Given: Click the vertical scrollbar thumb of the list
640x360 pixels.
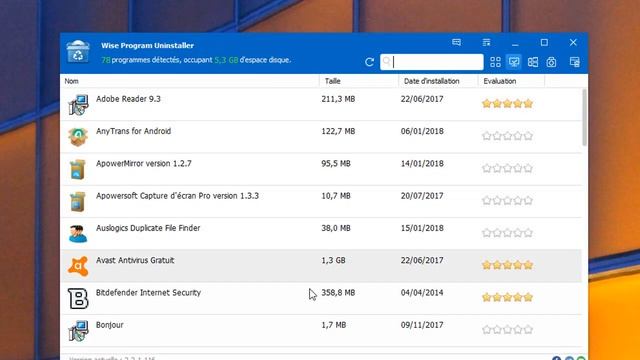Looking at the screenshot, I should click(584, 118).
